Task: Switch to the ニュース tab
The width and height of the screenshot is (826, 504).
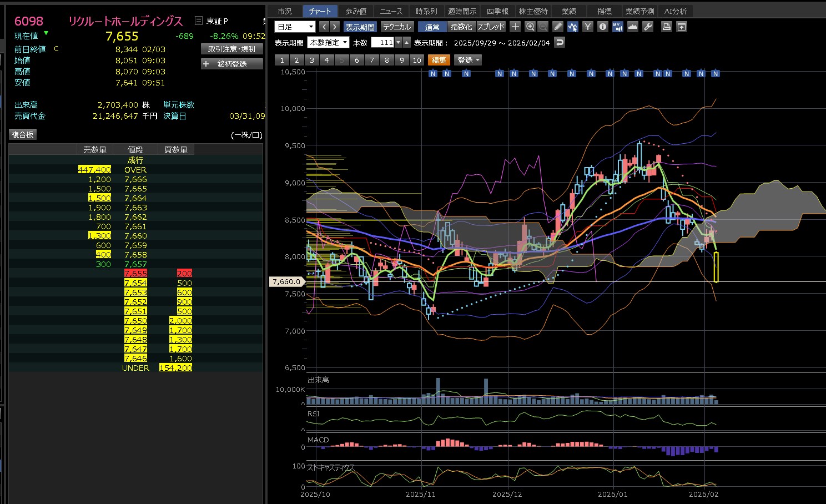Action: [x=391, y=11]
